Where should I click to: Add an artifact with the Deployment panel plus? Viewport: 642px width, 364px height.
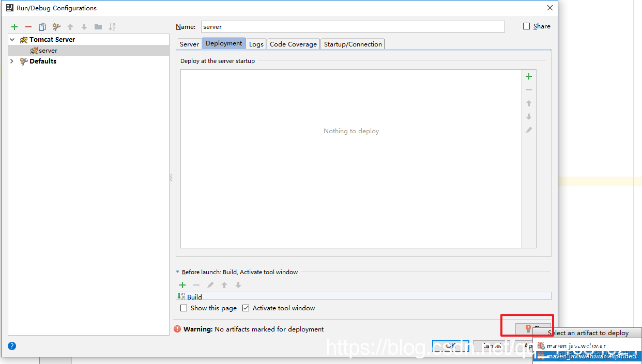pos(529,76)
